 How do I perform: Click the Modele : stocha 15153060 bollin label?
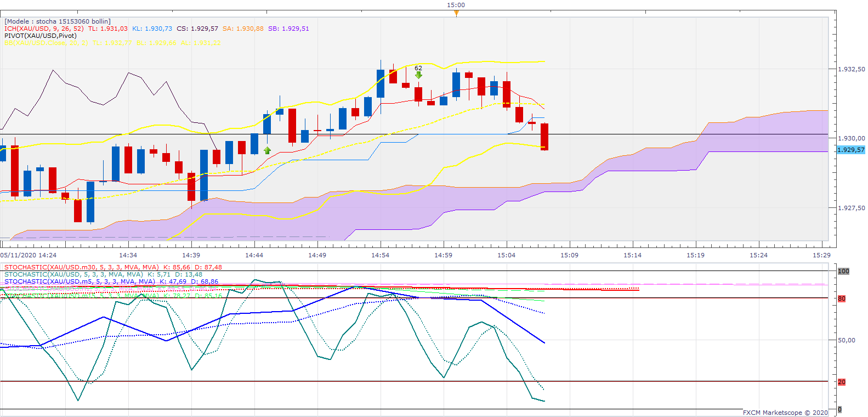(58, 21)
